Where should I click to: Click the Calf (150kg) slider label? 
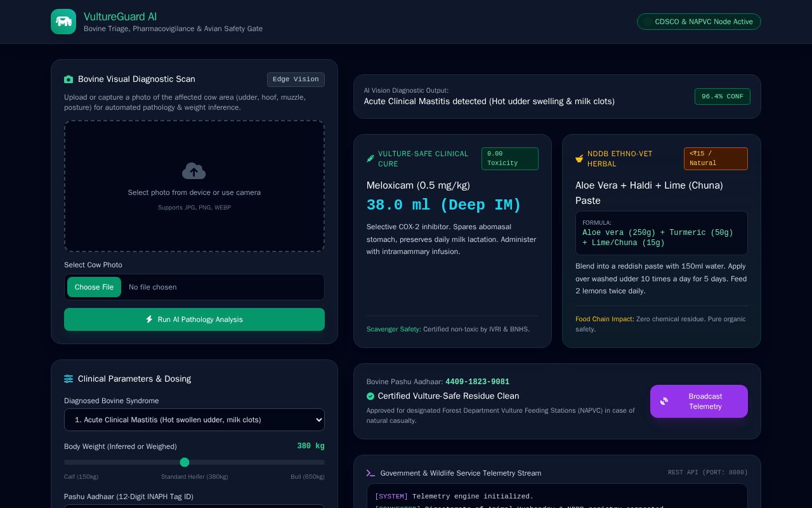click(x=81, y=477)
